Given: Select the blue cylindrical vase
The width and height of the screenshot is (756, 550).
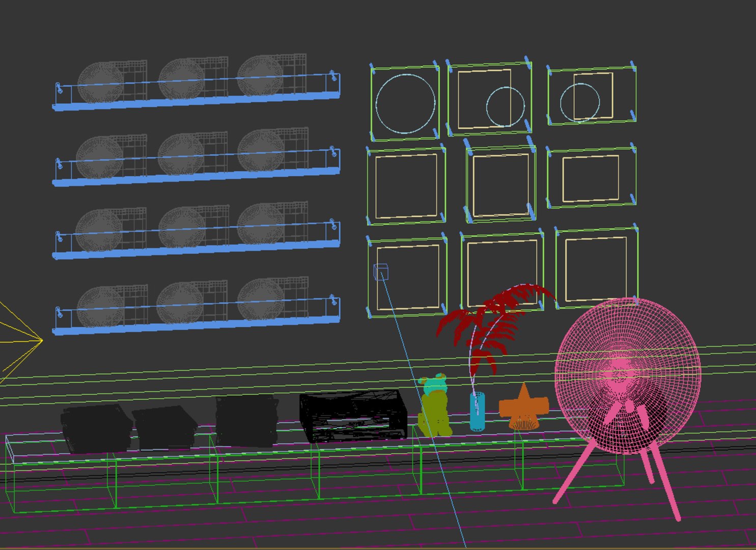Looking at the screenshot, I should pos(477,411).
